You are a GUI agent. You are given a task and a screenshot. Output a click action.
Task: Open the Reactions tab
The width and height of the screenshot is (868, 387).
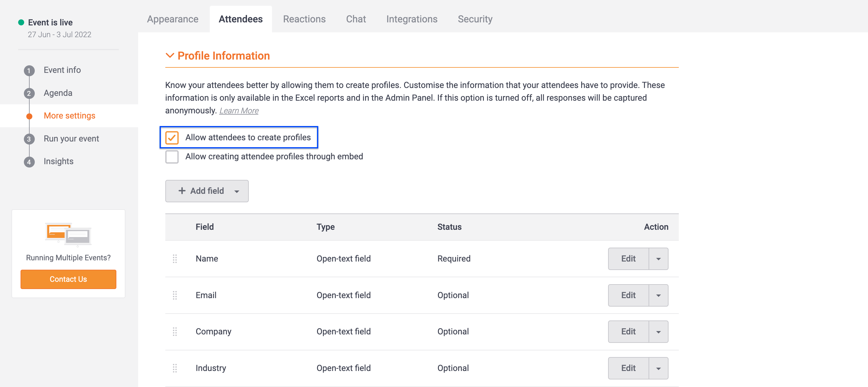304,19
